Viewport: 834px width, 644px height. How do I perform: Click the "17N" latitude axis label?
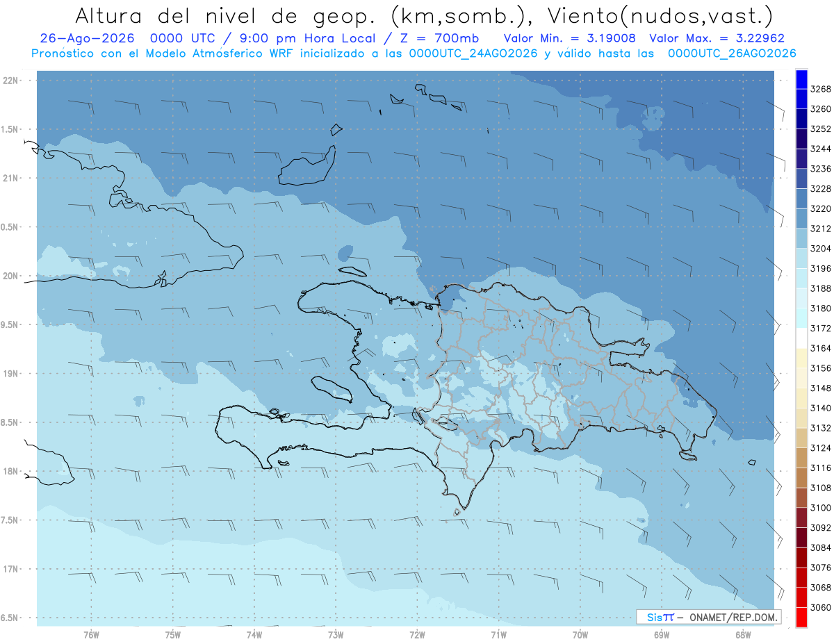click(11, 569)
